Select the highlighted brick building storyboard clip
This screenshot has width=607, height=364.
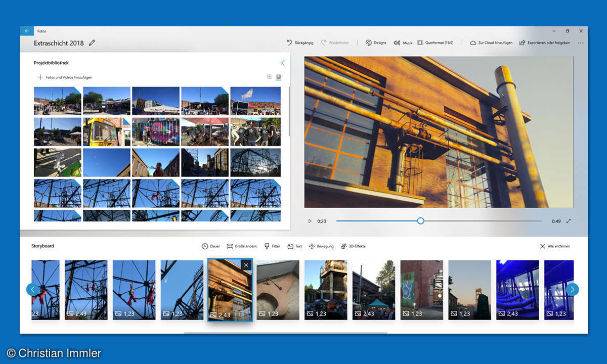230,290
